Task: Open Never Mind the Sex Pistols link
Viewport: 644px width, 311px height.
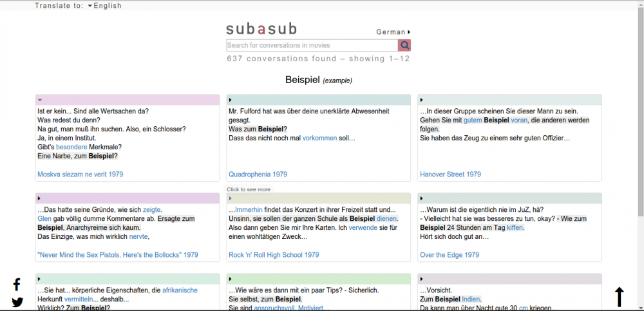Action: 118,255
